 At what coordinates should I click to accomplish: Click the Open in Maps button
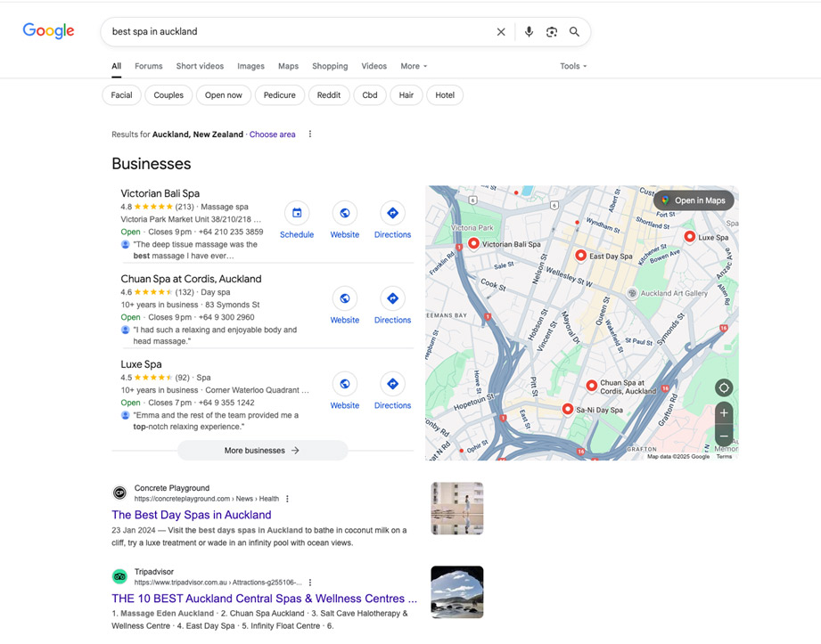pyautogui.click(x=694, y=200)
